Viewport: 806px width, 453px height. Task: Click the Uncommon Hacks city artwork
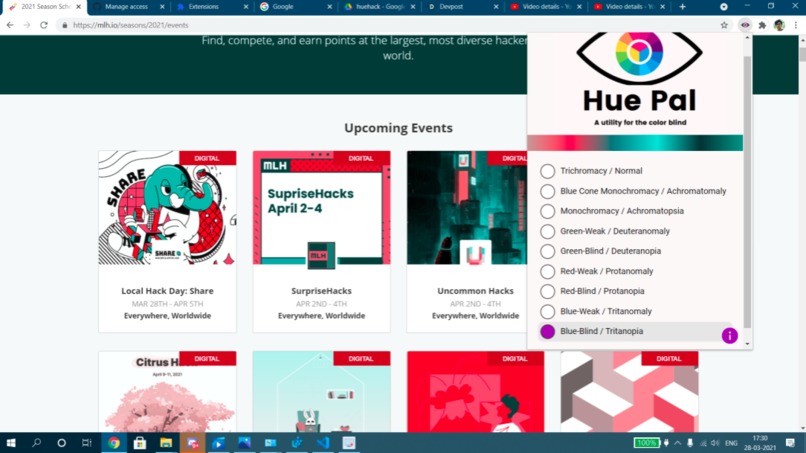pos(467,208)
